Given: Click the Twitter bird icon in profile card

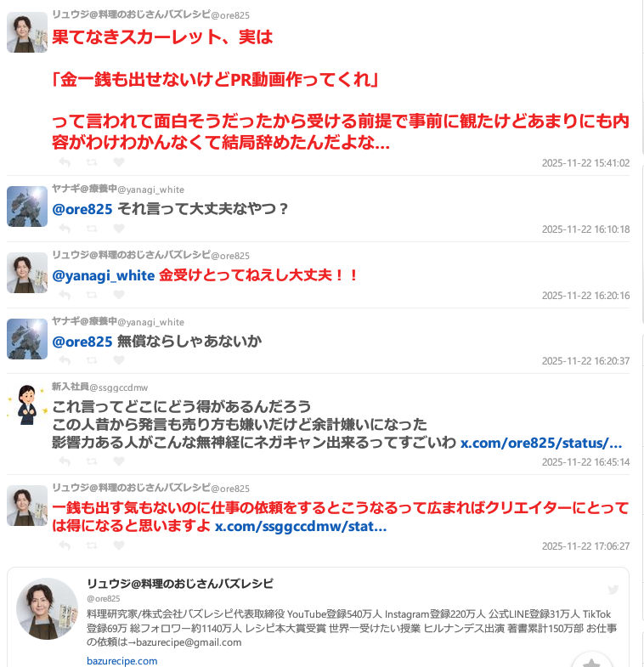Looking at the screenshot, I should 613,590.
